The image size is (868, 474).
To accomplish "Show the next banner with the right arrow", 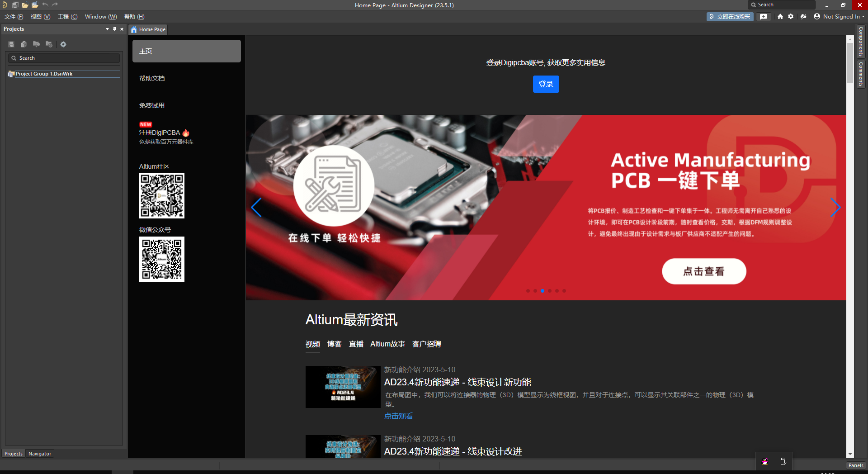I will [835, 208].
